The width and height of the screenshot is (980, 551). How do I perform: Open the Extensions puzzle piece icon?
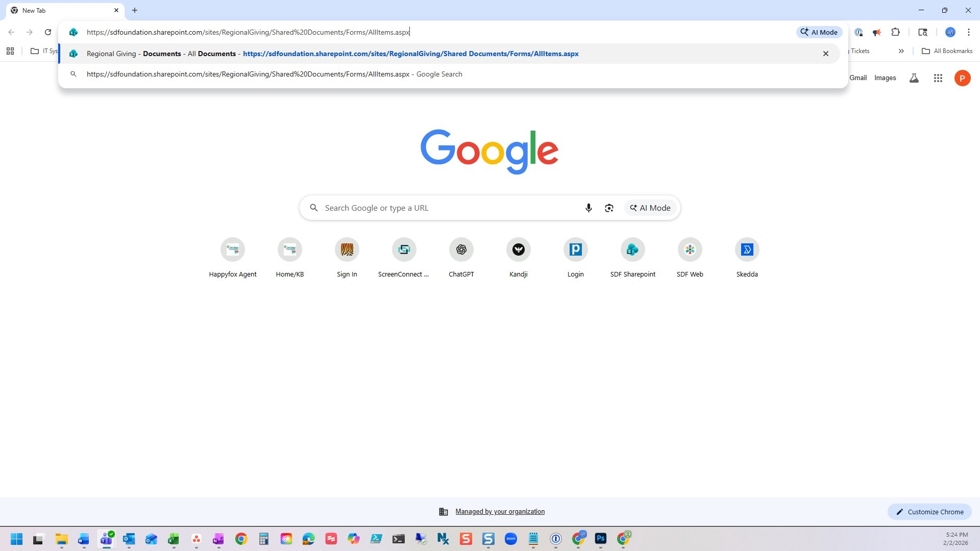[x=895, y=32]
